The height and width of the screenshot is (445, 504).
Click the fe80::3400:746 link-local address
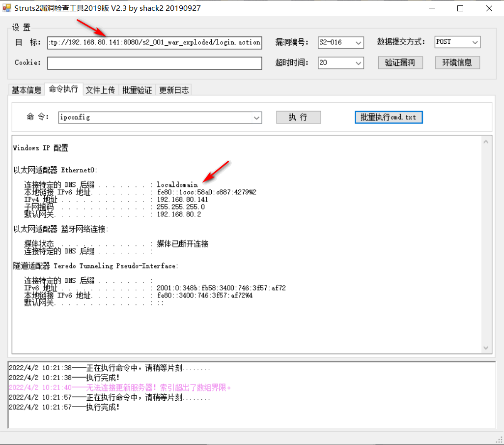(204, 296)
